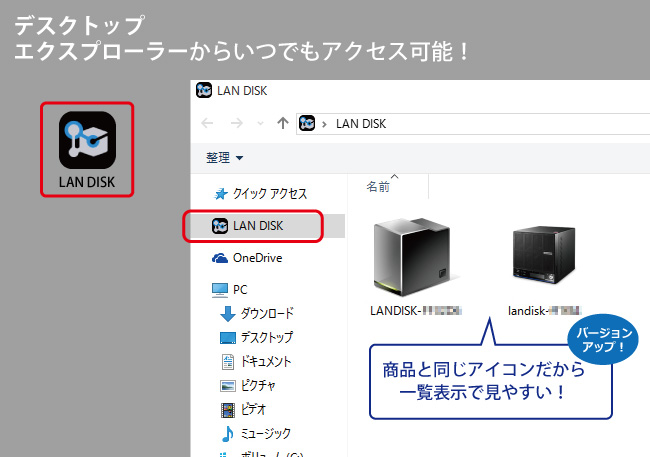The image size is (650, 457).
Task: Click the LANDISK- device name label
Action: (x=416, y=311)
